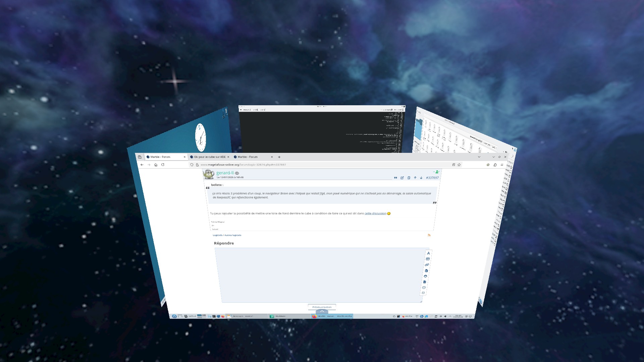Open the orange RSS feed icon
The height and width of the screenshot is (362, 644).
[x=429, y=235]
